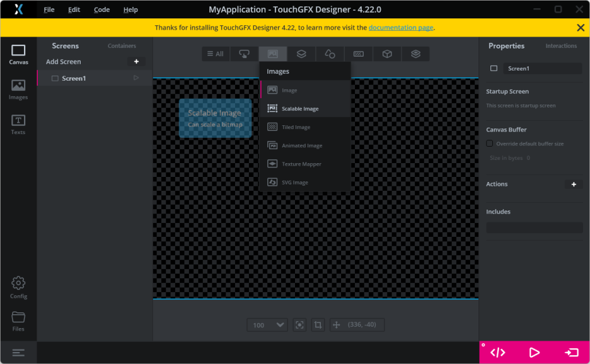This screenshot has width=590, height=364.
Task: Open the Texts section in the sidebar
Action: click(18, 125)
